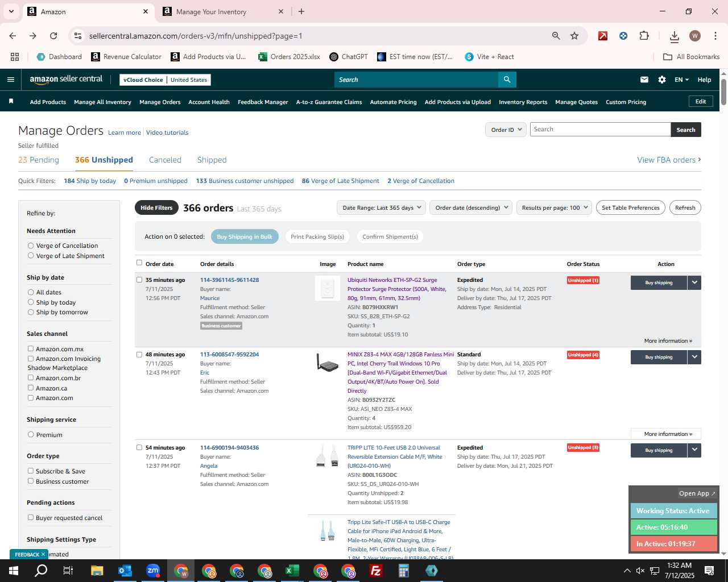Open Account Health menu item
The height and width of the screenshot is (582, 728).
tap(209, 102)
